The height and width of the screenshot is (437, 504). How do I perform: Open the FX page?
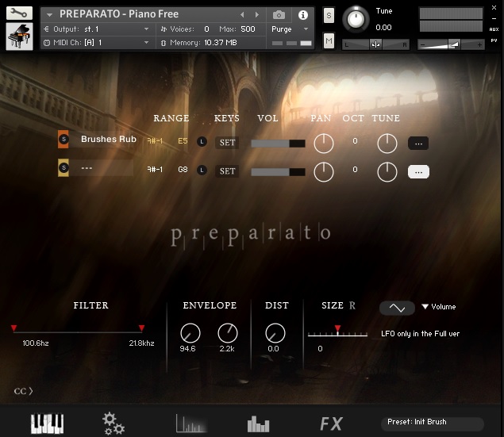pos(332,424)
